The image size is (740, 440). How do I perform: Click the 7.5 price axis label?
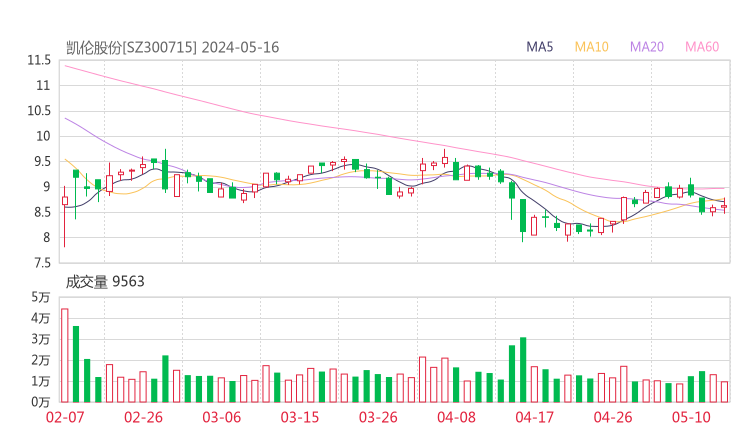pyautogui.click(x=42, y=263)
